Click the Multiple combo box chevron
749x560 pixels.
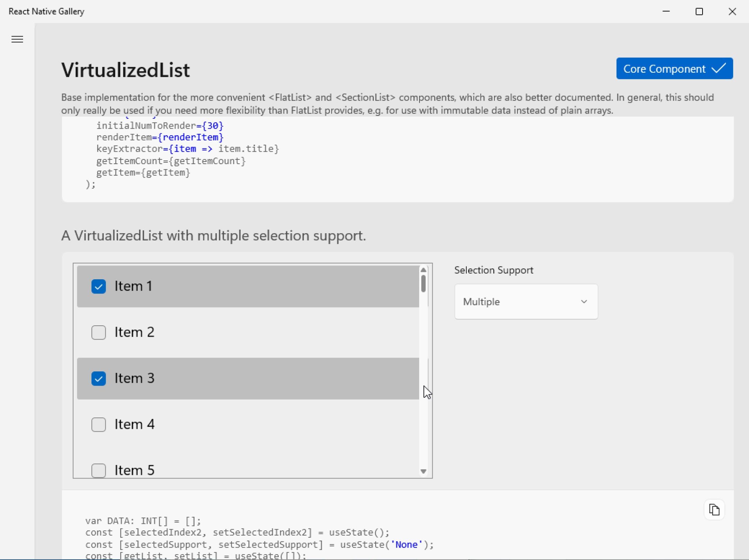coord(583,301)
